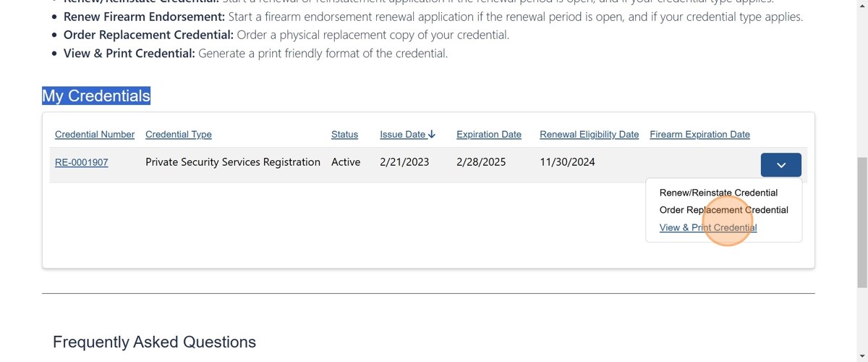Click View & Print Credential link

pos(708,227)
